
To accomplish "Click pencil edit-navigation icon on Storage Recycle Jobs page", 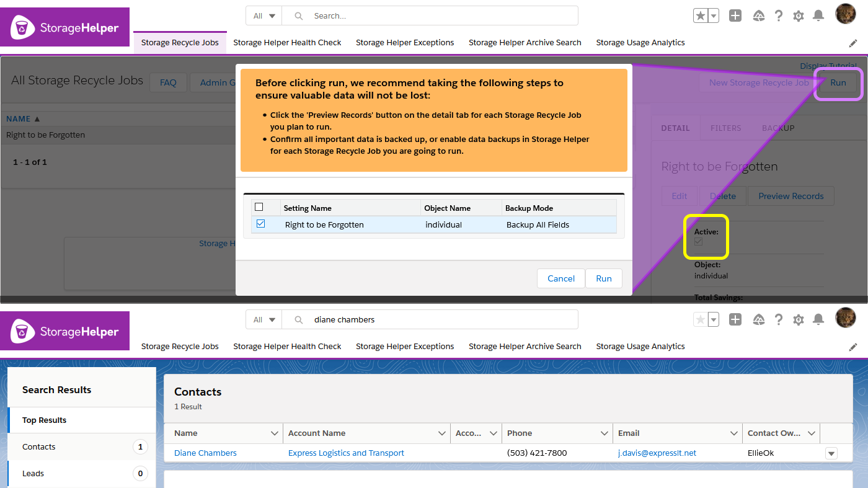I will (853, 43).
